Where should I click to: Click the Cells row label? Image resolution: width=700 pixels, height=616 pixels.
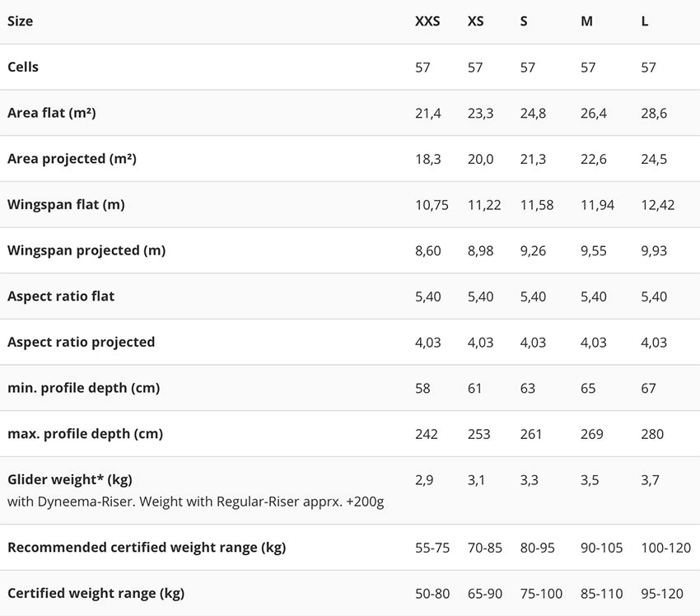click(23, 67)
